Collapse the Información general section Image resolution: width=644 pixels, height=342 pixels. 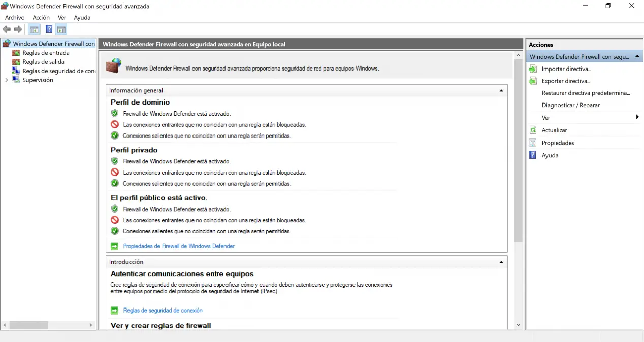click(x=501, y=91)
